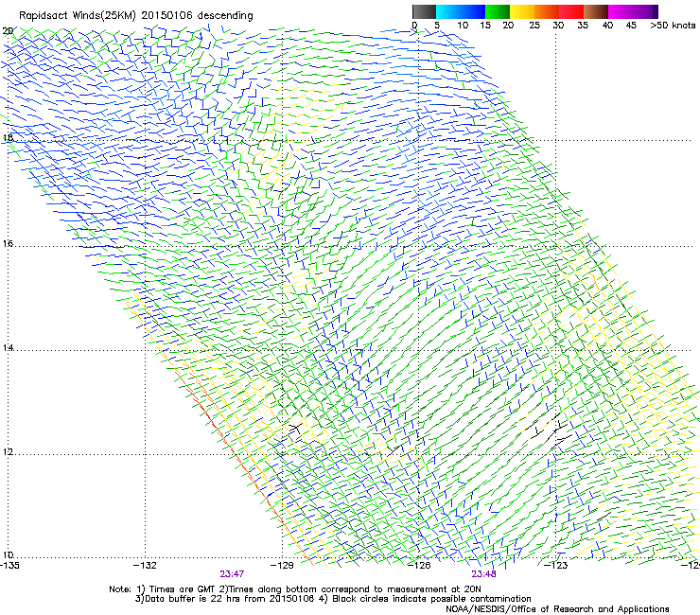
Task: Click the latitude label 12
Action: pyautogui.click(x=8, y=451)
